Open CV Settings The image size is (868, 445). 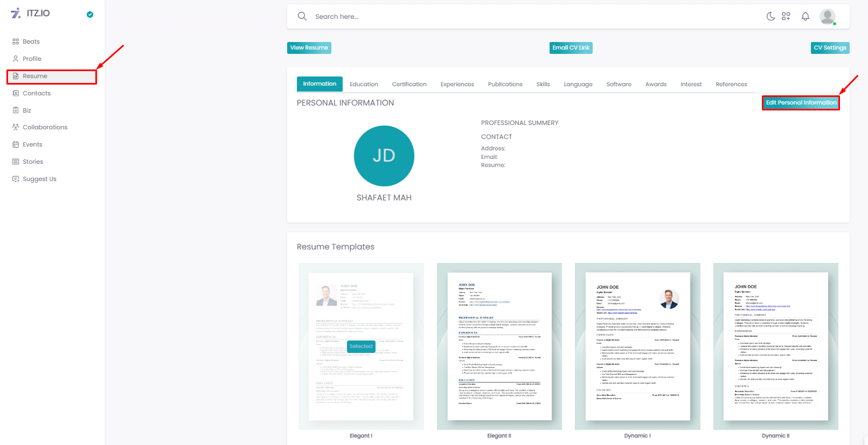coord(830,48)
